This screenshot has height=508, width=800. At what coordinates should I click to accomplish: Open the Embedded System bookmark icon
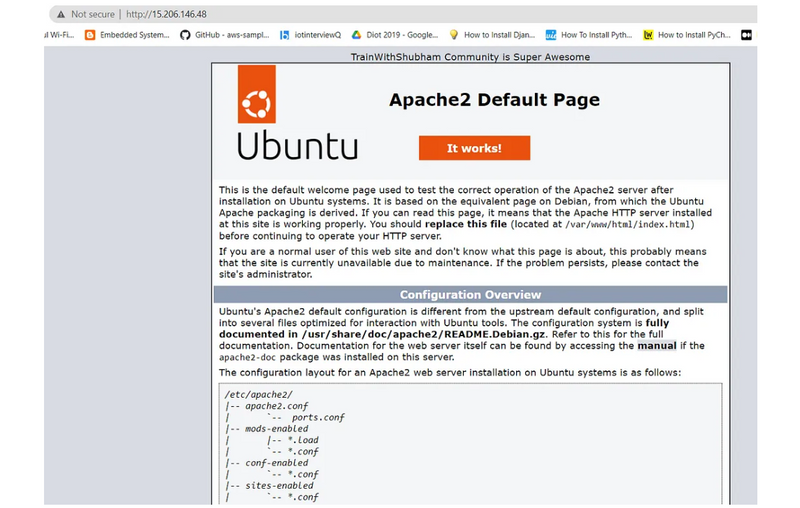click(90, 35)
